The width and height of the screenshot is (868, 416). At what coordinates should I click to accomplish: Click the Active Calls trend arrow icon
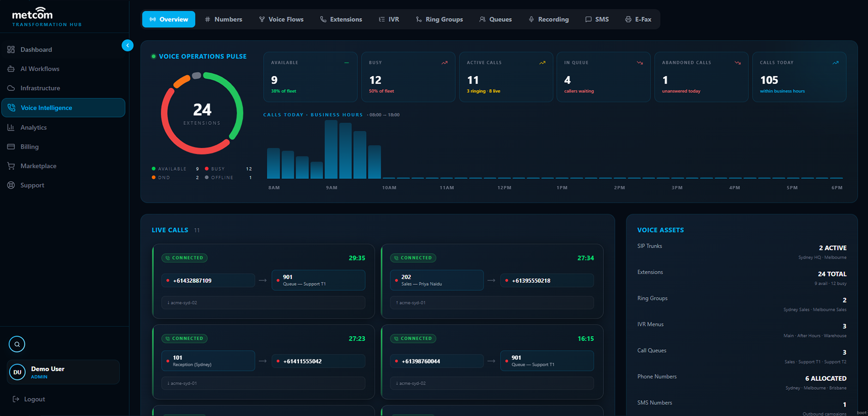[542, 63]
